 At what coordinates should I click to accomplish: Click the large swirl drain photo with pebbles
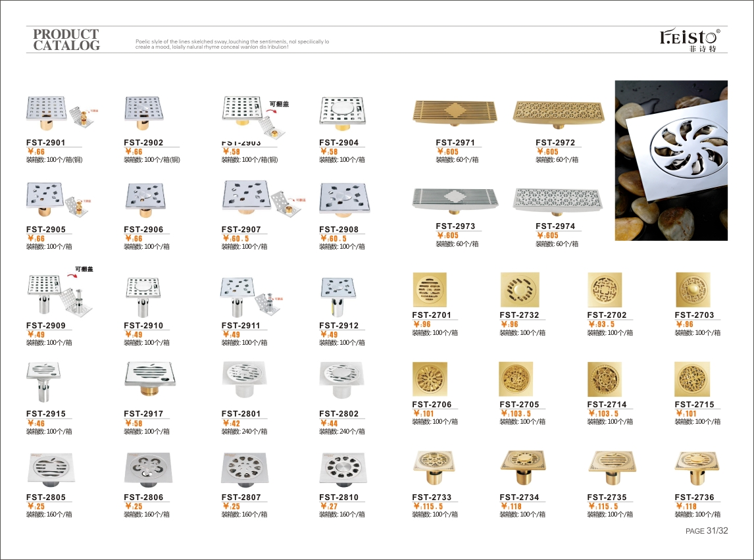tap(671, 160)
